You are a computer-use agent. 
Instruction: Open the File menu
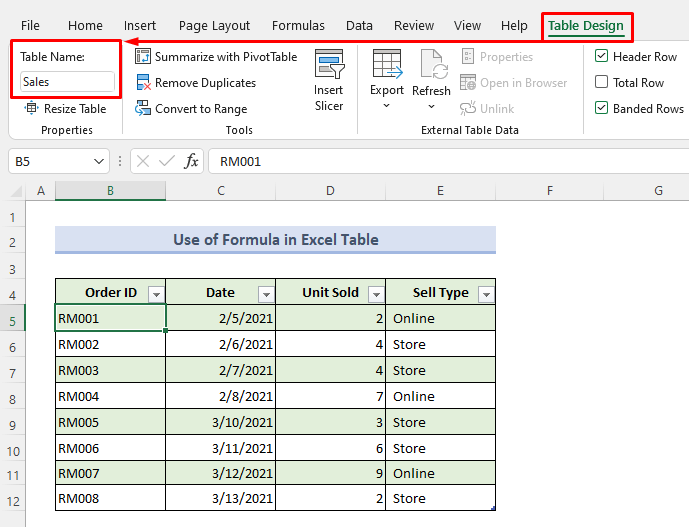tap(31, 26)
